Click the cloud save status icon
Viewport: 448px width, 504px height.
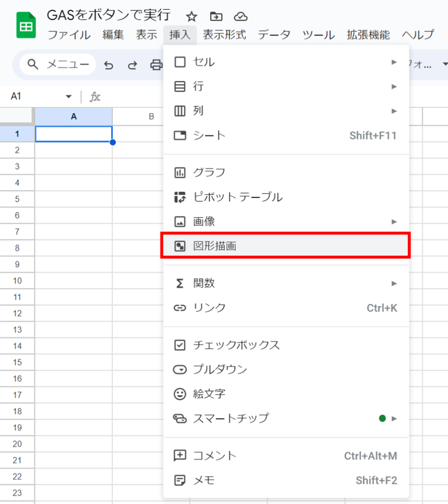[x=240, y=16]
